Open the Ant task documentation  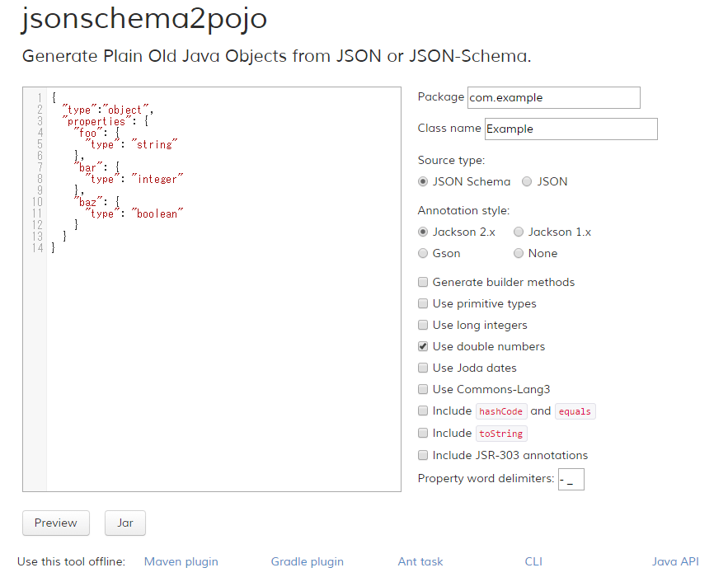pyautogui.click(x=420, y=561)
